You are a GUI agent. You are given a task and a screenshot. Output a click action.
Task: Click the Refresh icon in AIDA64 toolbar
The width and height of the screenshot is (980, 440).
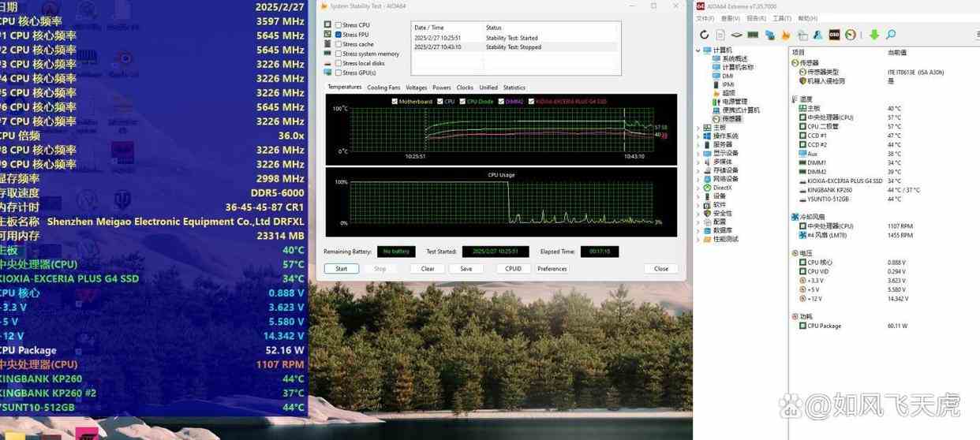click(704, 35)
